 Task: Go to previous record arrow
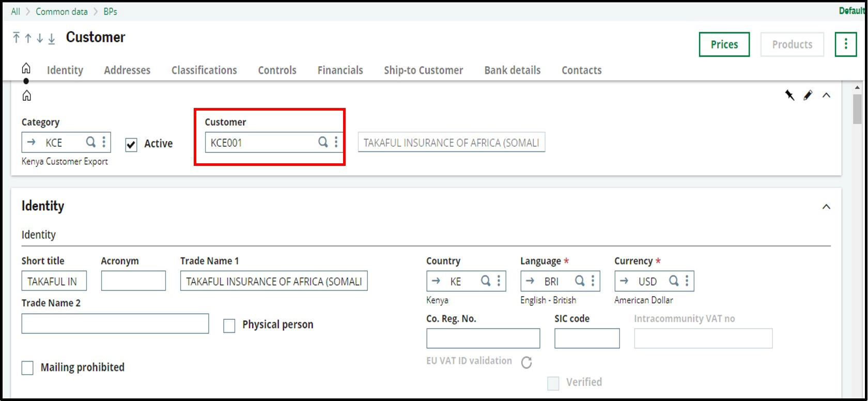pos(28,38)
